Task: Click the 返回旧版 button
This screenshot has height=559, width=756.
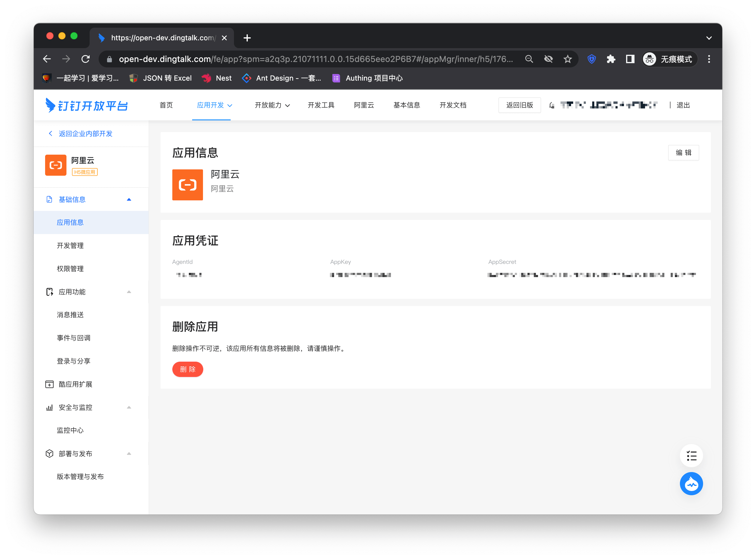Action: (x=519, y=105)
